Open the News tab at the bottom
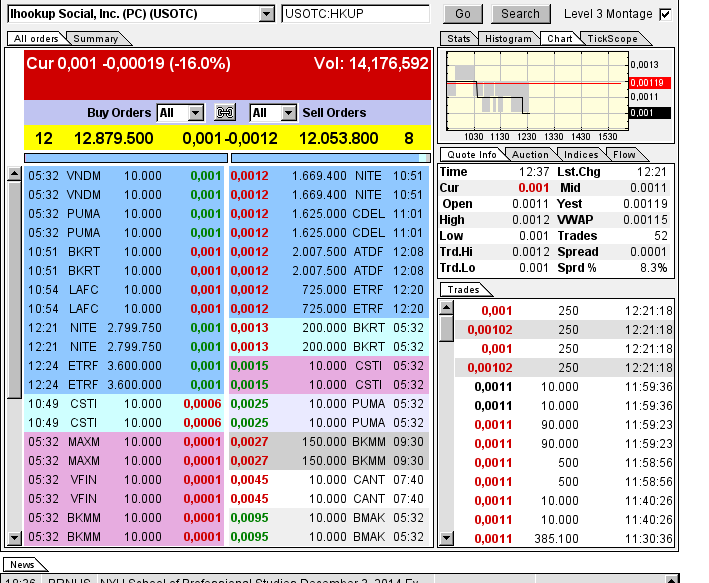The image size is (709, 583). pyautogui.click(x=22, y=565)
